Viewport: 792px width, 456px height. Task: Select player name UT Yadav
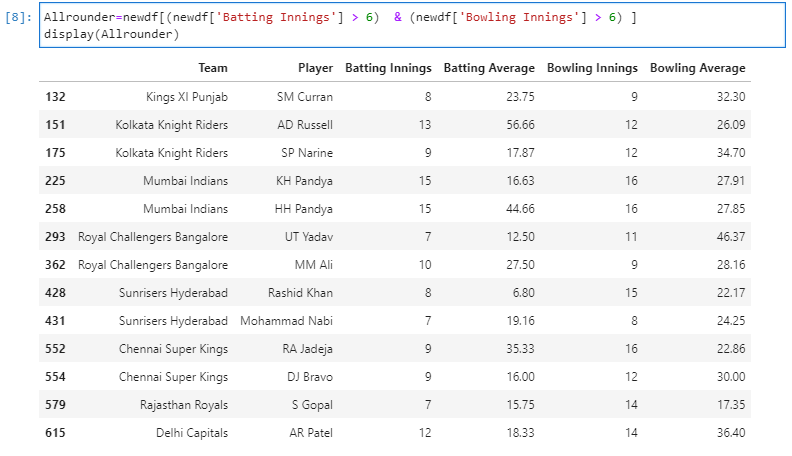(309, 237)
